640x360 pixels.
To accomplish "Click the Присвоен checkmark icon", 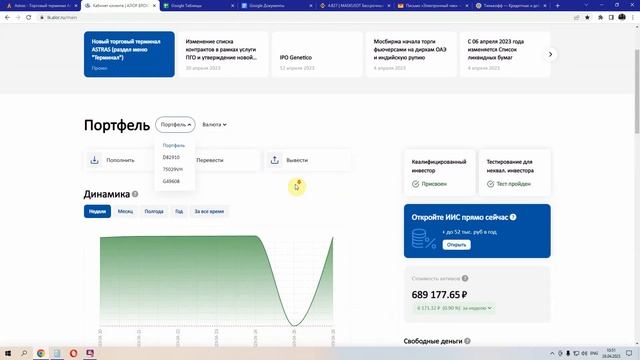I will (x=416, y=184).
